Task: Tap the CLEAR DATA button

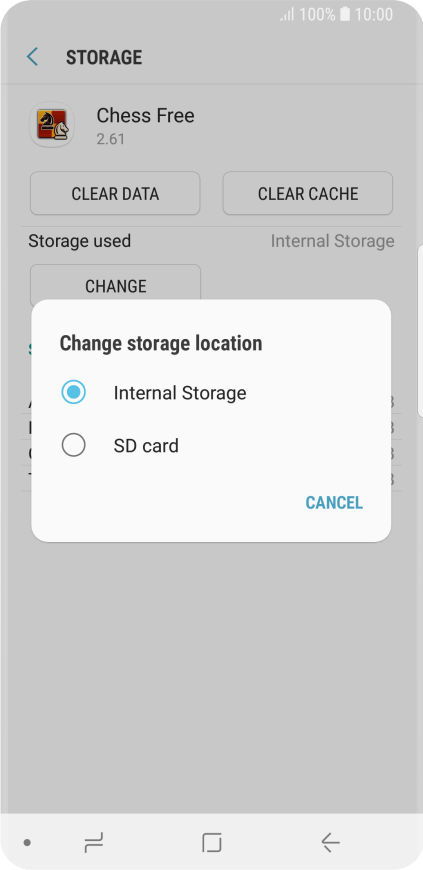Action: pos(115,193)
